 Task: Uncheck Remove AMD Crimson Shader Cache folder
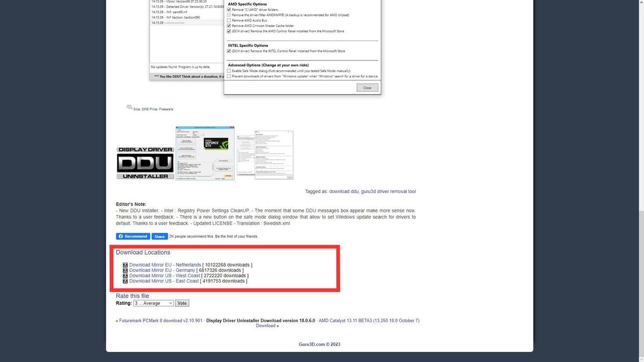(x=229, y=26)
